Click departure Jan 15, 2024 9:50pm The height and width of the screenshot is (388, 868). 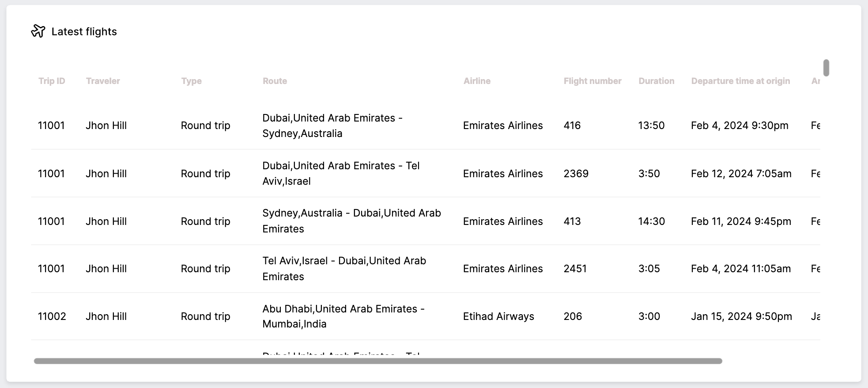pyautogui.click(x=741, y=317)
